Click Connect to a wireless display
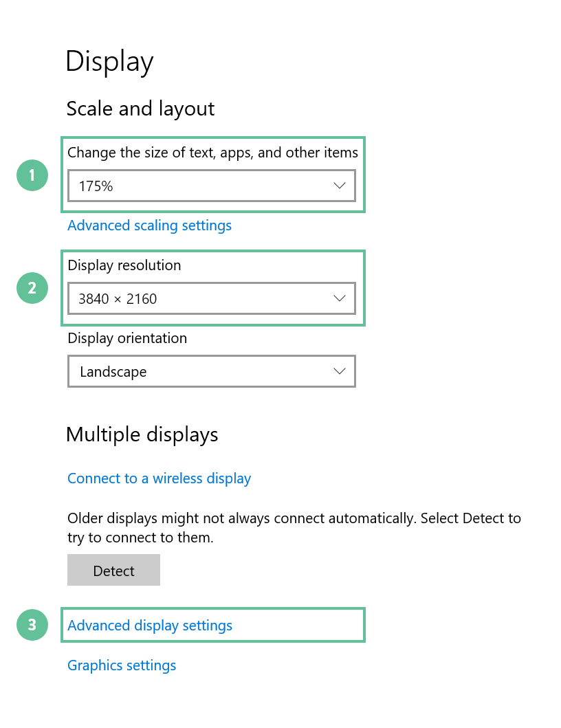Viewport: 561px width, 728px height. pos(159,478)
